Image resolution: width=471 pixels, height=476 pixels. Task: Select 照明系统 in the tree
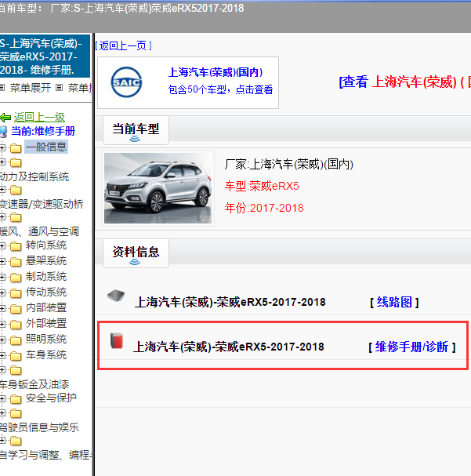click(46, 339)
